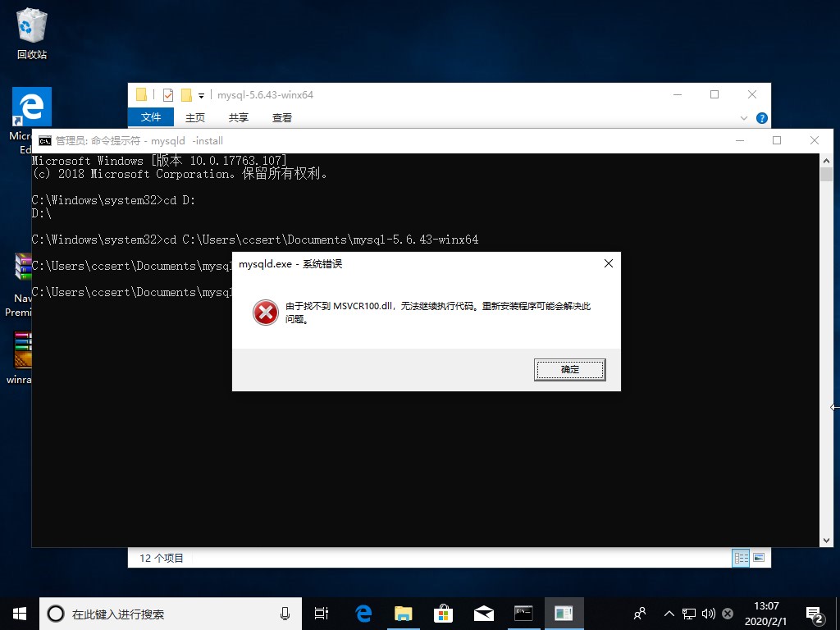Click the microphone icon in the search box
The width and height of the screenshot is (840, 630).
(x=285, y=614)
